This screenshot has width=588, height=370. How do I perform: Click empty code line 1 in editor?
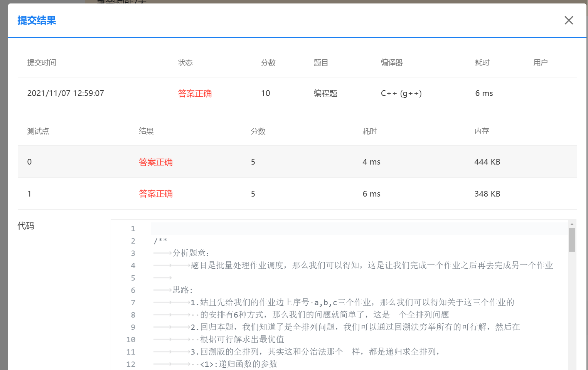(x=359, y=229)
